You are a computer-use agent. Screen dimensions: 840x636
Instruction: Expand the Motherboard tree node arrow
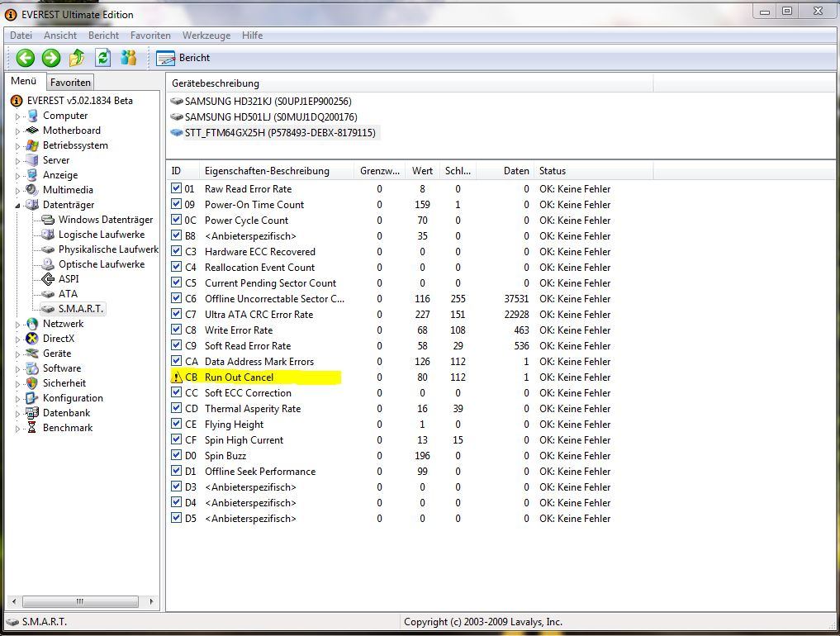tap(17, 131)
